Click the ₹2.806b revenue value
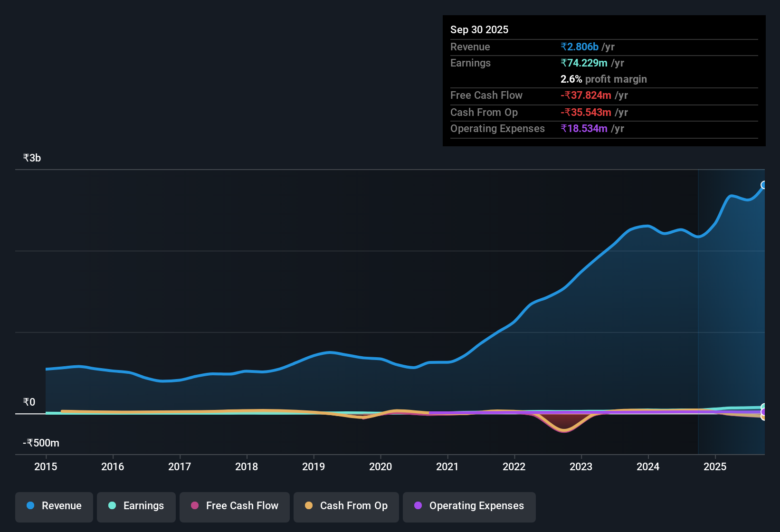780x532 pixels. pos(579,47)
